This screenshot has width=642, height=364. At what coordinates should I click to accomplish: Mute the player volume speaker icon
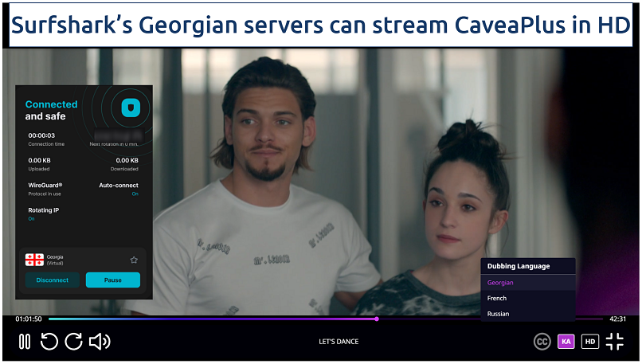point(100,342)
